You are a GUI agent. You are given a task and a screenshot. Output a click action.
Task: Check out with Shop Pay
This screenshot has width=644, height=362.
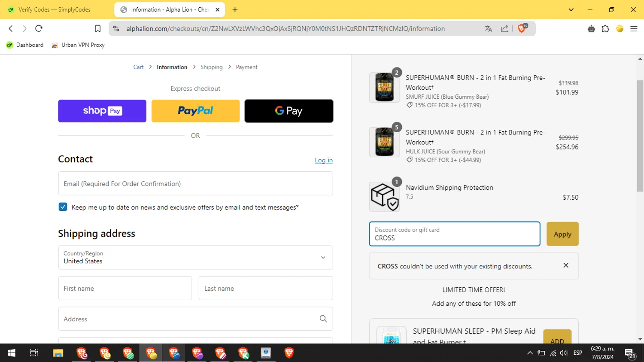102,111
